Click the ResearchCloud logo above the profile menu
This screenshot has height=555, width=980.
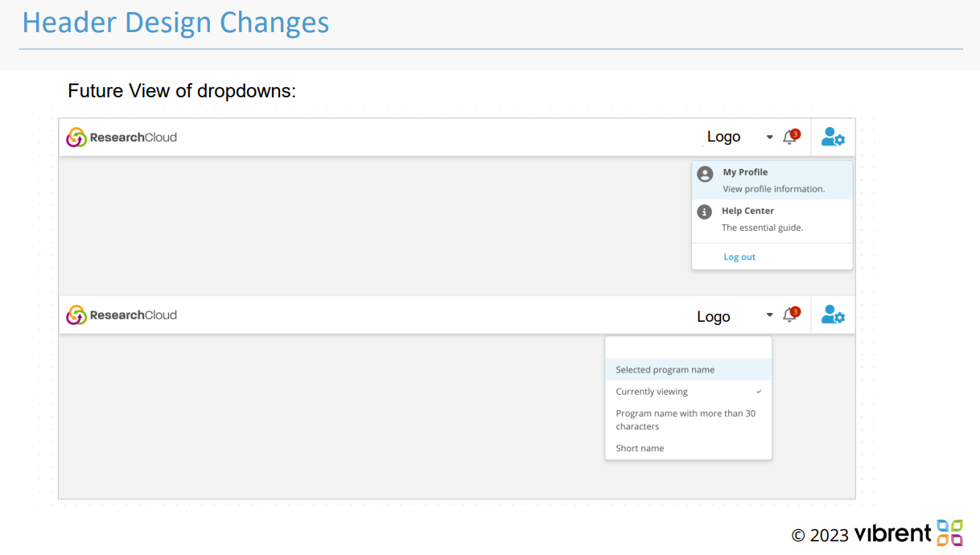coord(121,138)
